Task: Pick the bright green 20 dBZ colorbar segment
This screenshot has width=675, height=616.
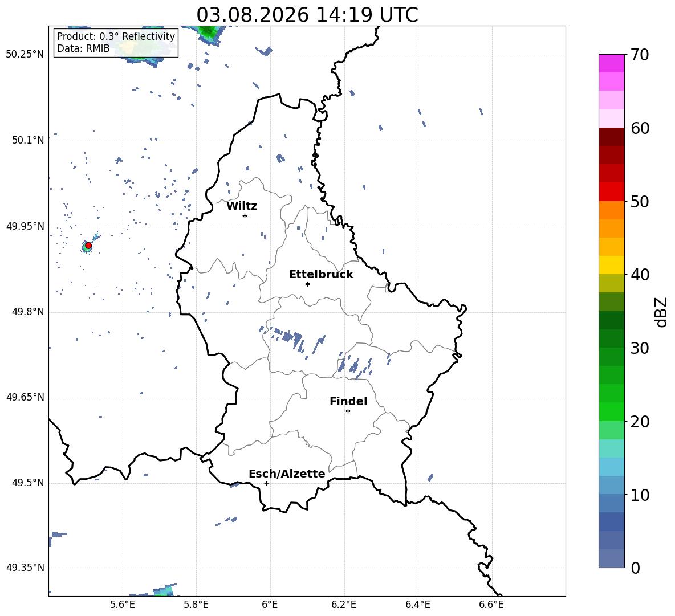Action: 612,411
